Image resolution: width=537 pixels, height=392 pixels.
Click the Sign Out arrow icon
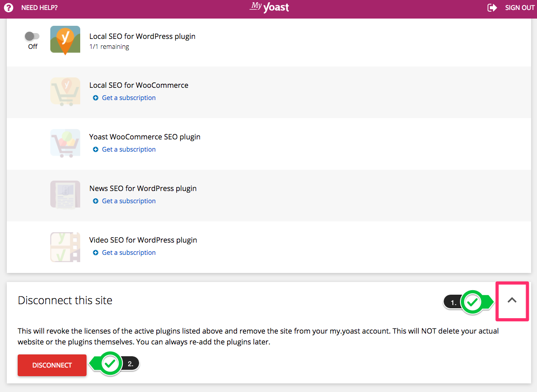coord(492,8)
